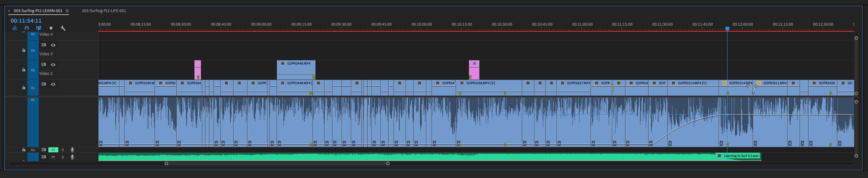Click the blue timecode display 00:11:54:11
Viewport: 868px width, 178px height.
pyautogui.click(x=25, y=20)
